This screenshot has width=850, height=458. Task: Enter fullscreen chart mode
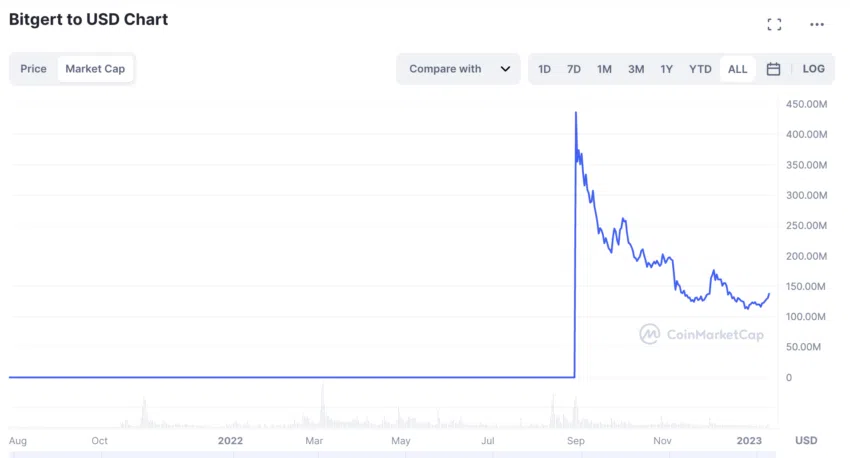pos(774,24)
